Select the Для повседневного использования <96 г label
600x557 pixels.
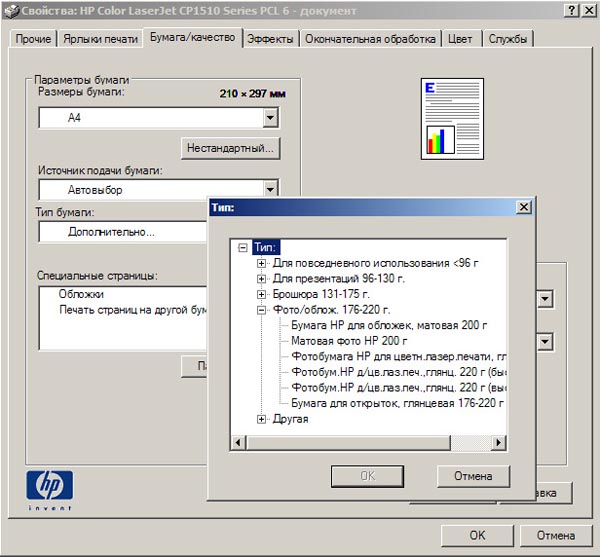[x=375, y=263]
